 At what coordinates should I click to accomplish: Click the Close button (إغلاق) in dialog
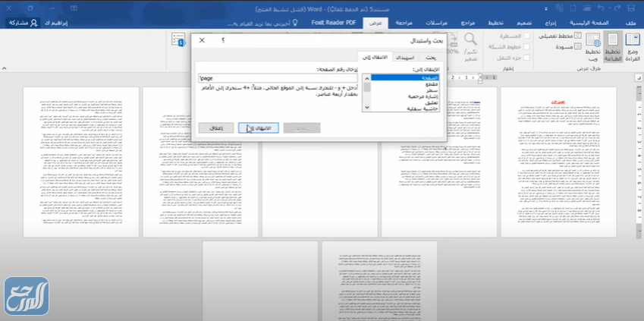tap(215, 127)
